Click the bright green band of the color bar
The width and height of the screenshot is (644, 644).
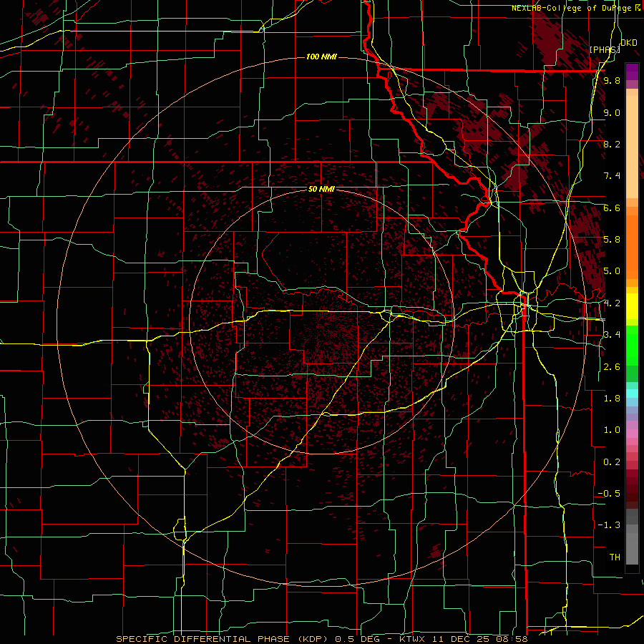pos(632,345)
